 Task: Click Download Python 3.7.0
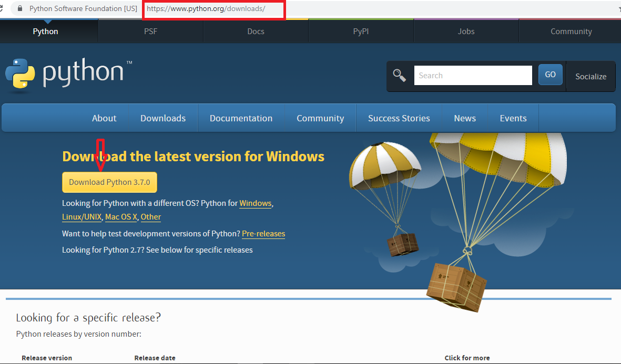(x=109, y=182)
